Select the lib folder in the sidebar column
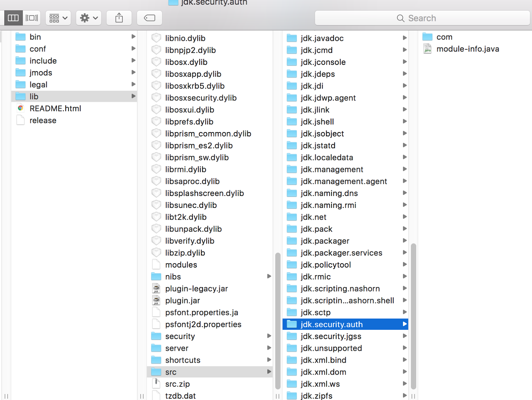532x400 pixels. coord(35,96)
